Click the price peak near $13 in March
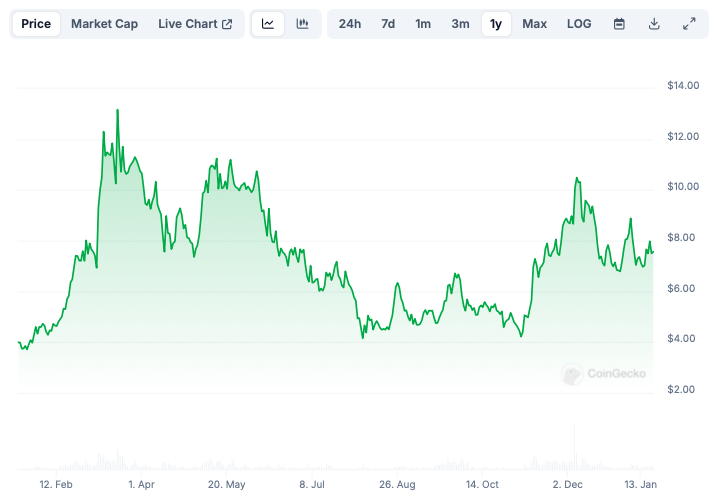 pos(118,111)
